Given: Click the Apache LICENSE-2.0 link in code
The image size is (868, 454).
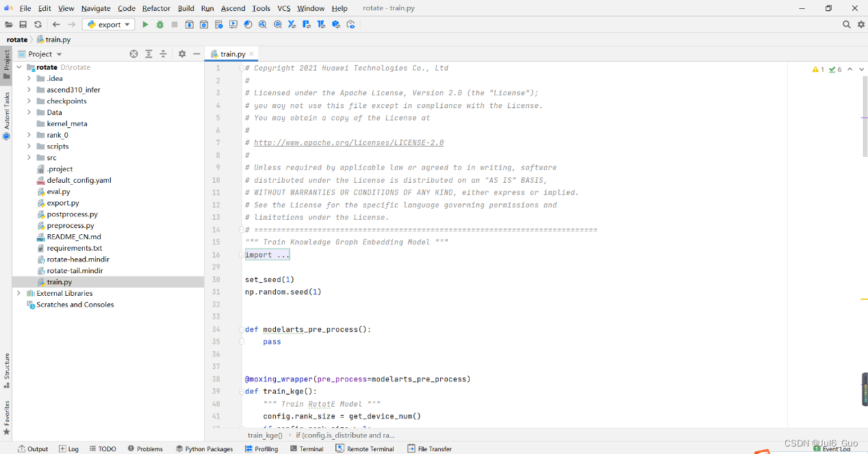Looking at the screenshot, I should pos(348,142).
